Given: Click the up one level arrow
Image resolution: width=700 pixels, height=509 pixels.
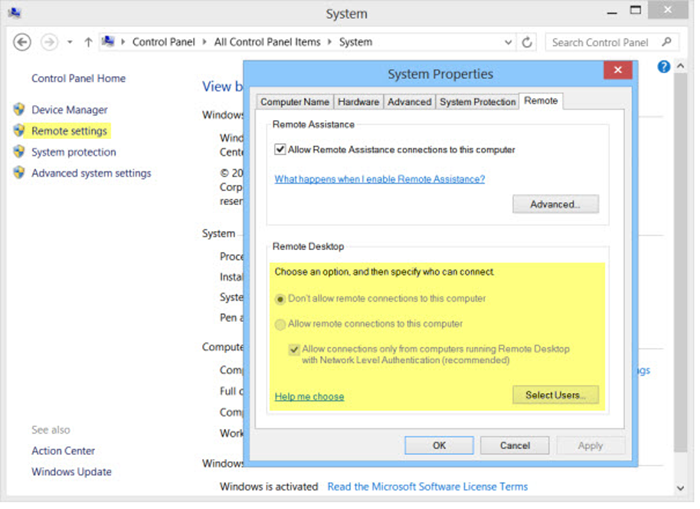Looking at the screenshot, I should coord(88,42).
